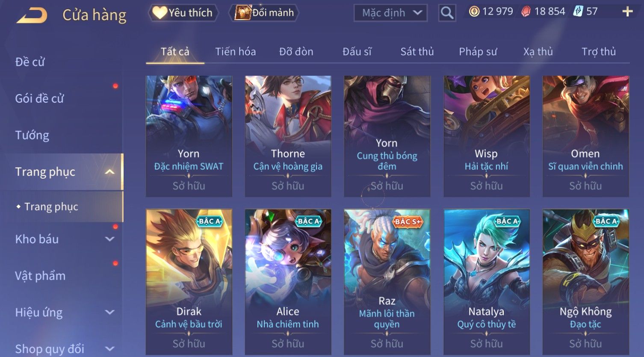Click the back arrow icon
The width and height of the screenshot is (644, 357).
pyautogui.click(x=32, y=15)
